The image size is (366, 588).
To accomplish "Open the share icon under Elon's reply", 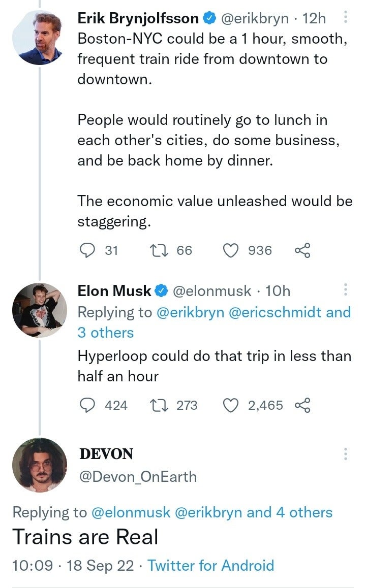I will (x=303, y=405).
